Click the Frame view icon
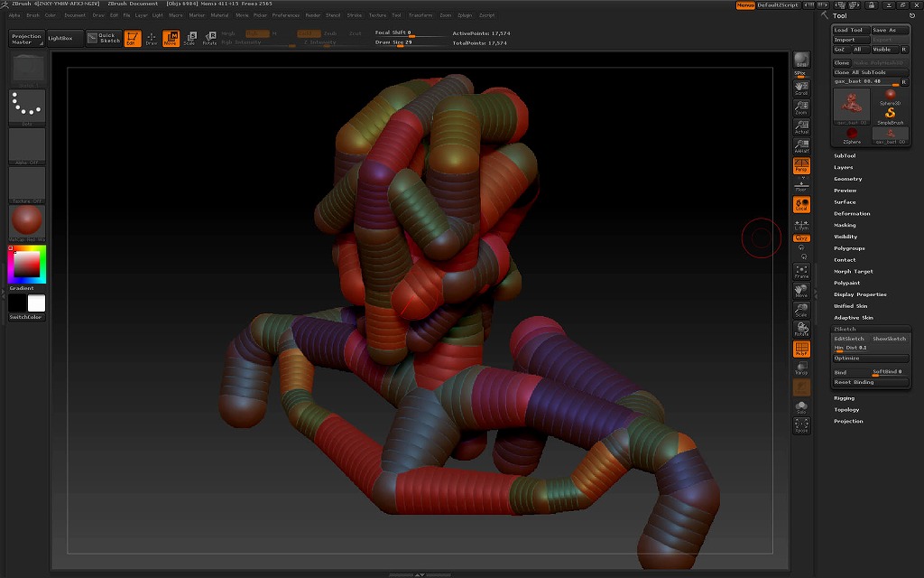Screen dimensions: 924x578 click(800, 272)
